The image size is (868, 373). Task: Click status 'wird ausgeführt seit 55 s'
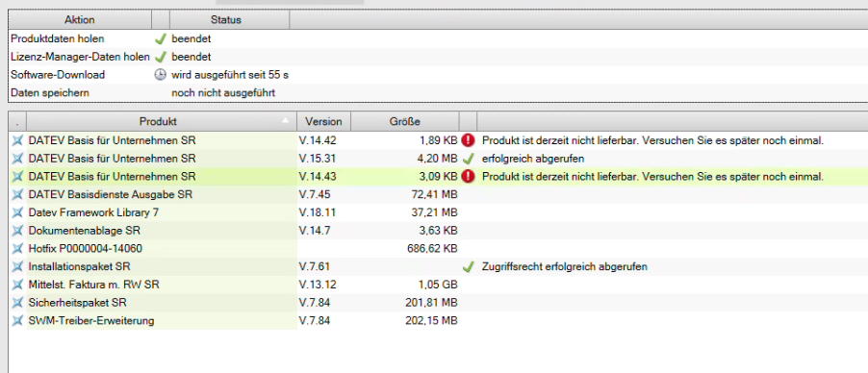230,75
